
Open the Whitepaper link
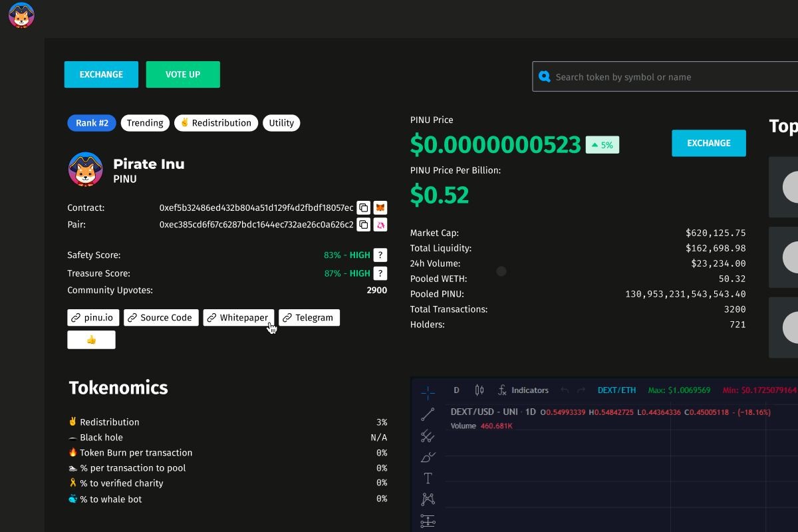pyautogui.click(x=239, y=318)
